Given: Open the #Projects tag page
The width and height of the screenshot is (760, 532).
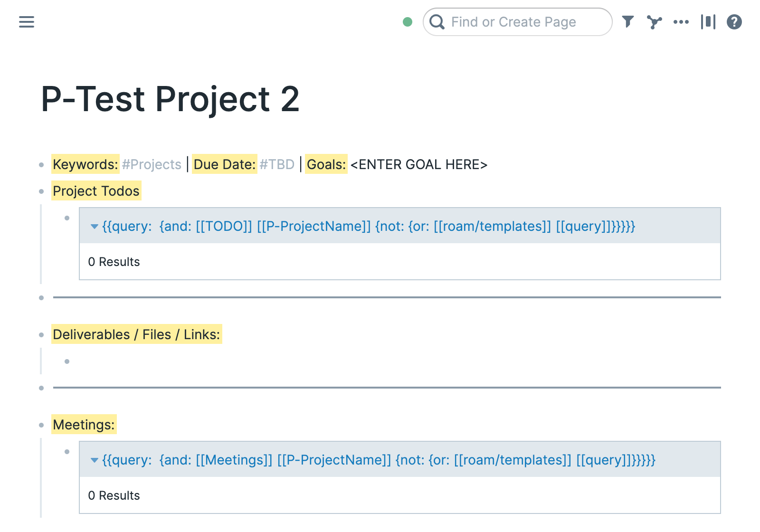Looking at the screenshot, I should (x=151, y=164).
